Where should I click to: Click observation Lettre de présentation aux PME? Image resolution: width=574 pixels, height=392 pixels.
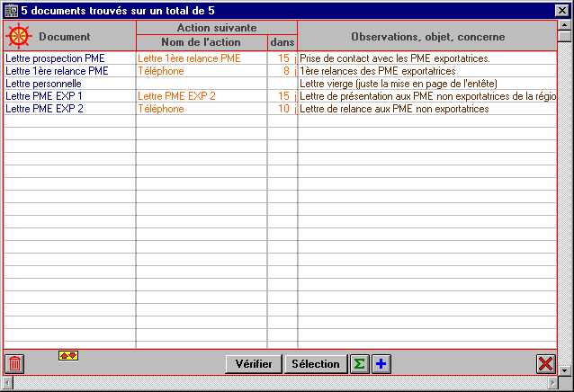[427, 96]
